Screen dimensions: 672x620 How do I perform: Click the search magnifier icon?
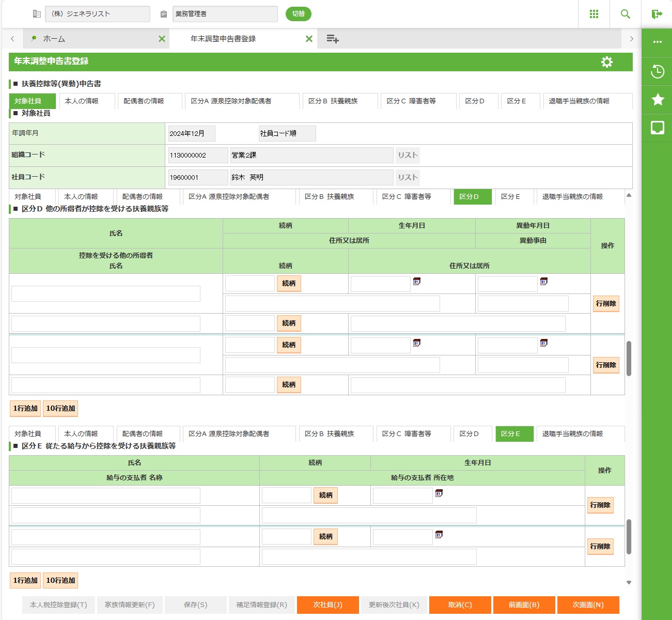click(625, 14)
